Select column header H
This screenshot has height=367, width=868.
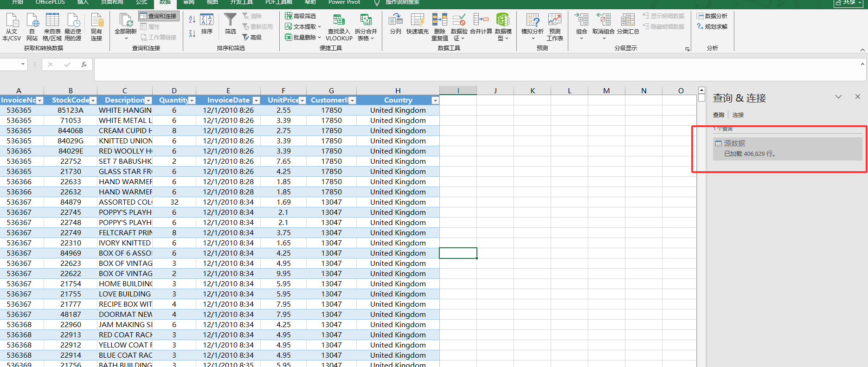(398, 90)
